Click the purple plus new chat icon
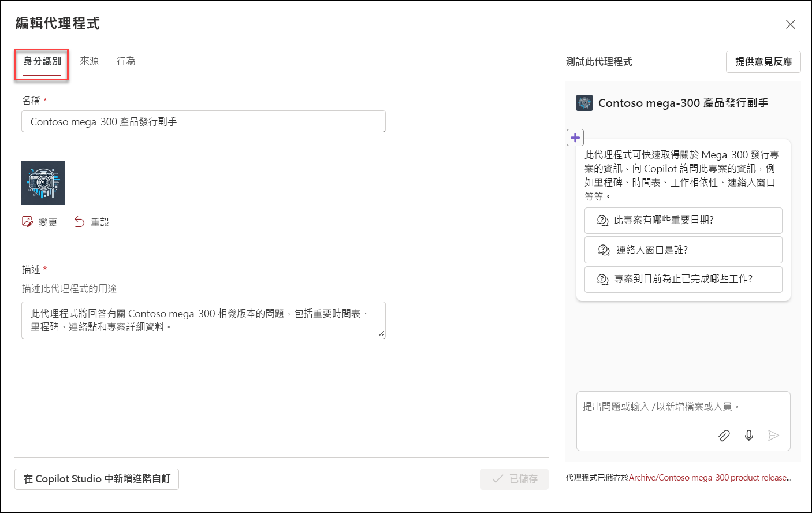Image resolution: width=812 pixels, height=513 pixels. click(x=575, y=137)
